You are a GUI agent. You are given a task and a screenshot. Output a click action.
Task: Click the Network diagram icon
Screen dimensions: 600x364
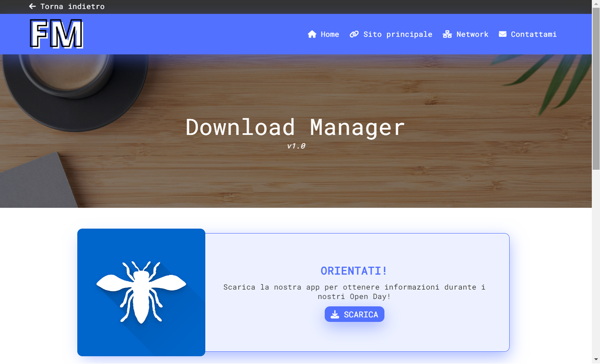tap(447, 34)
